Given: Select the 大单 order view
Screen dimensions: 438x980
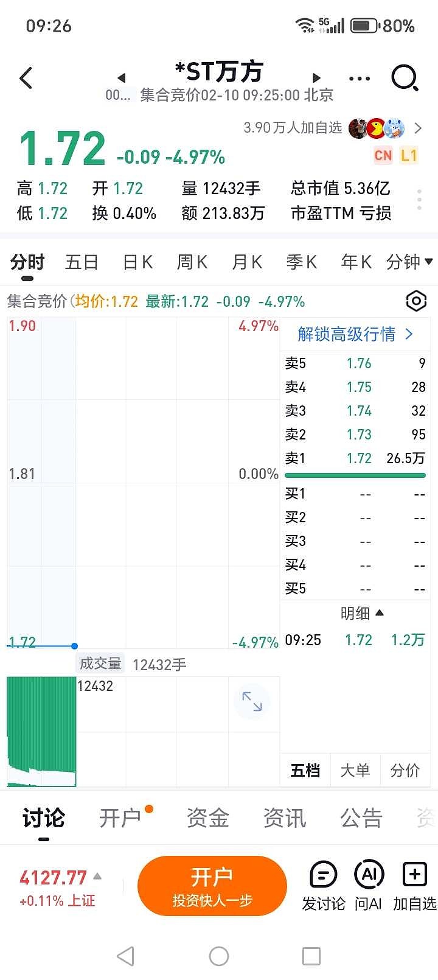Looking at the screenshot, I should coord(355,771).
